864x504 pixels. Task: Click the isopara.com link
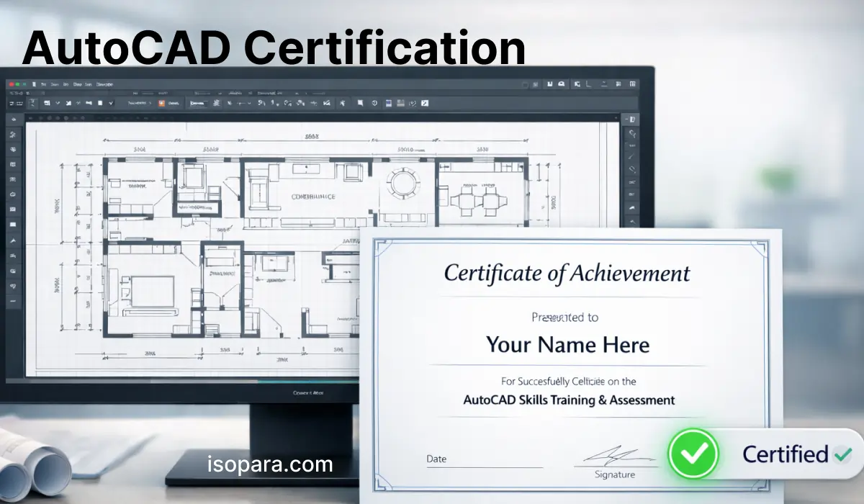271,464
